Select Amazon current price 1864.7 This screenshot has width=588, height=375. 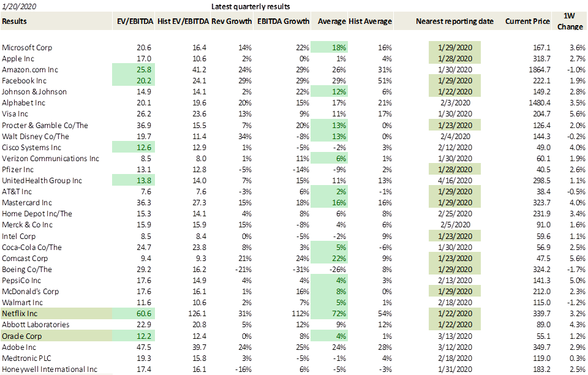coord(539,70)
